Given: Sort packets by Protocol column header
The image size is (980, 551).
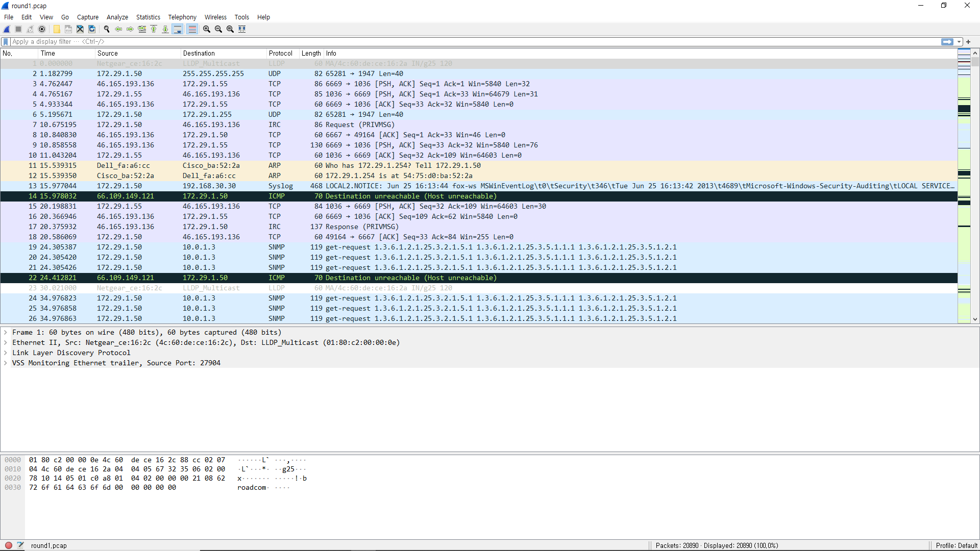Looking at the screenshot, I should pyautogui.click(x=281, y=53).
